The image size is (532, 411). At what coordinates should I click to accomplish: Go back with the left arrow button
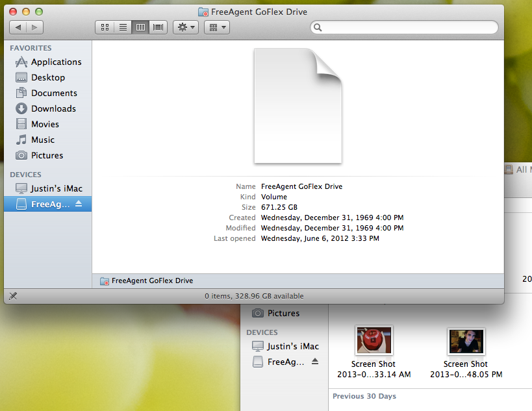coord(18,27)
